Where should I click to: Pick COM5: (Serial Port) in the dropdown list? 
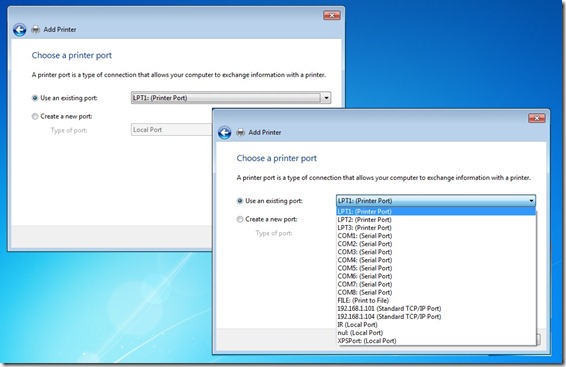coord(436,268)
